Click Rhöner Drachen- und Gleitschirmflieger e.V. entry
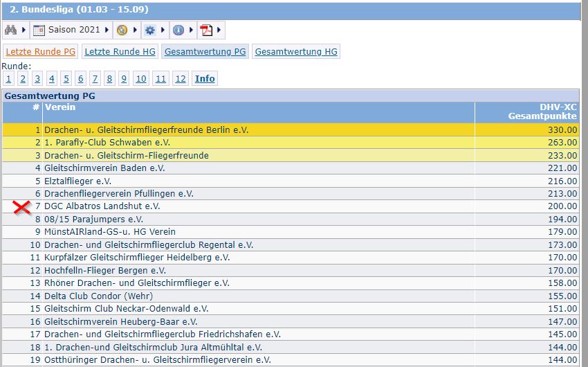The height and width of the screenshot is (367, 588). pyautogui.click(x=137, y=283)
